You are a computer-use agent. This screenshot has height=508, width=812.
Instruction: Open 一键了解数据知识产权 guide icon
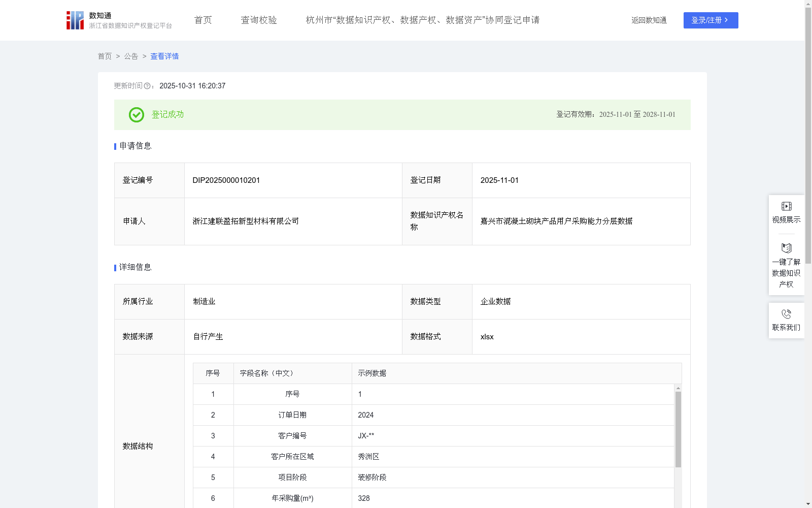click(x=786, y=248)
